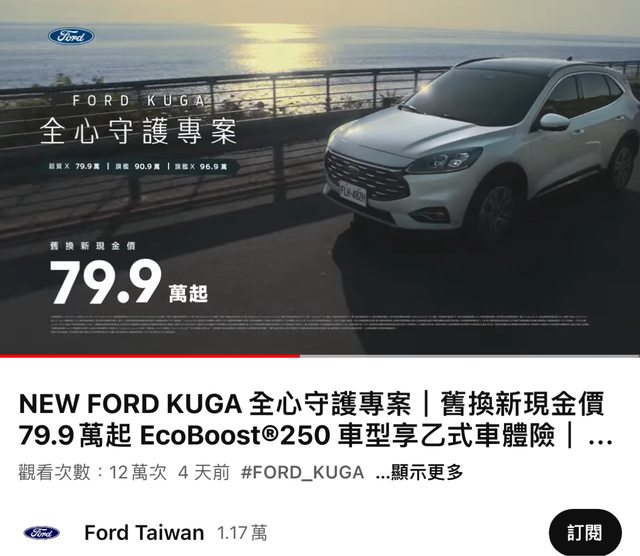Click the 全心守護專案 heading in video
This screenshot has width=640, height=556.
point(139,131)
